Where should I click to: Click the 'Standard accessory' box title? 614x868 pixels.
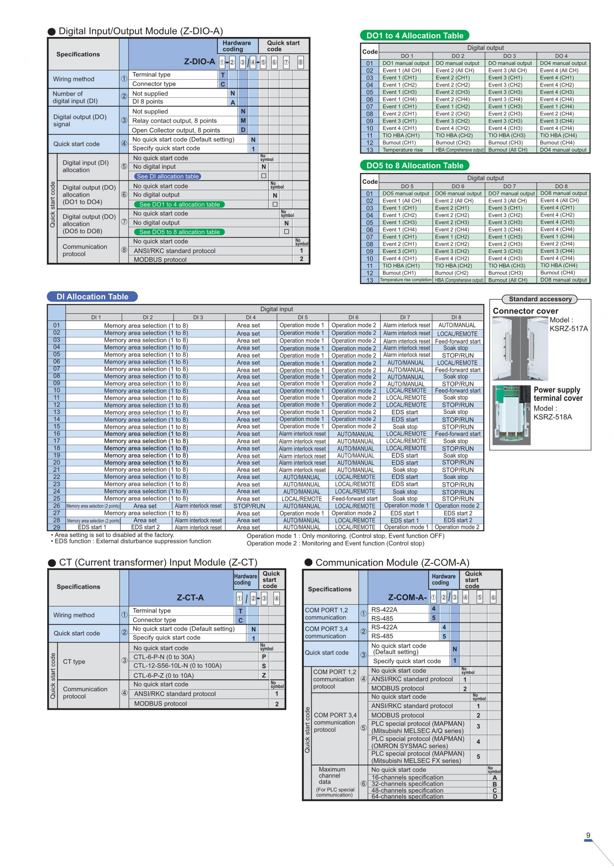point(540,299)
